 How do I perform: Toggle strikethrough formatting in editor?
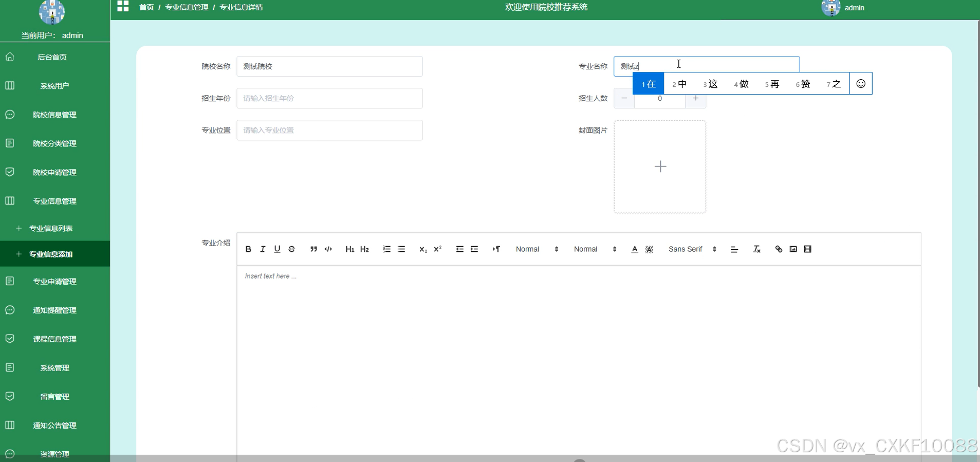point(291,249)
